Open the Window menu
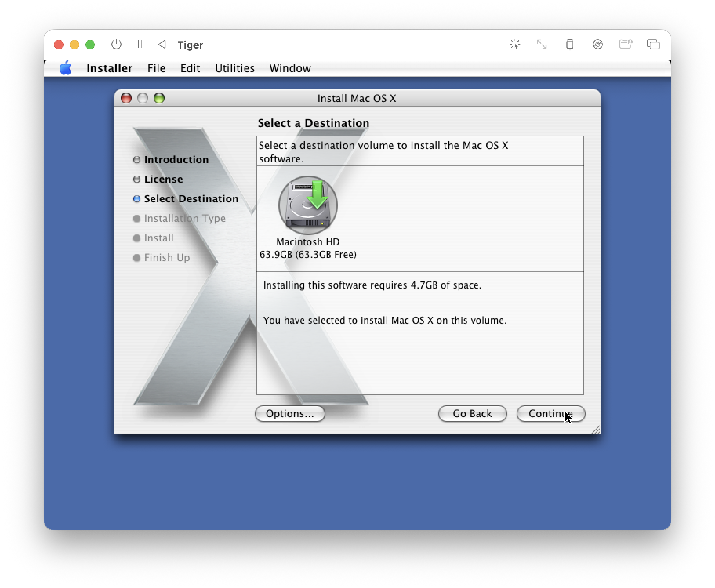The width and height of the screenshot is (715, 588). pos(290,68)
